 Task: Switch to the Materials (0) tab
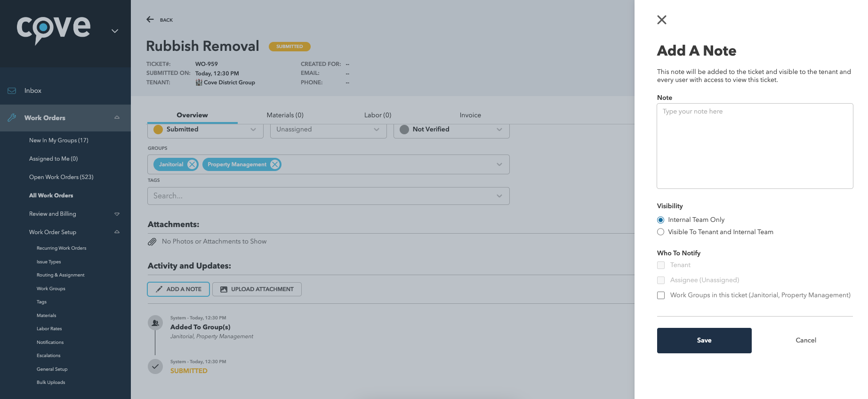(285, 115)
